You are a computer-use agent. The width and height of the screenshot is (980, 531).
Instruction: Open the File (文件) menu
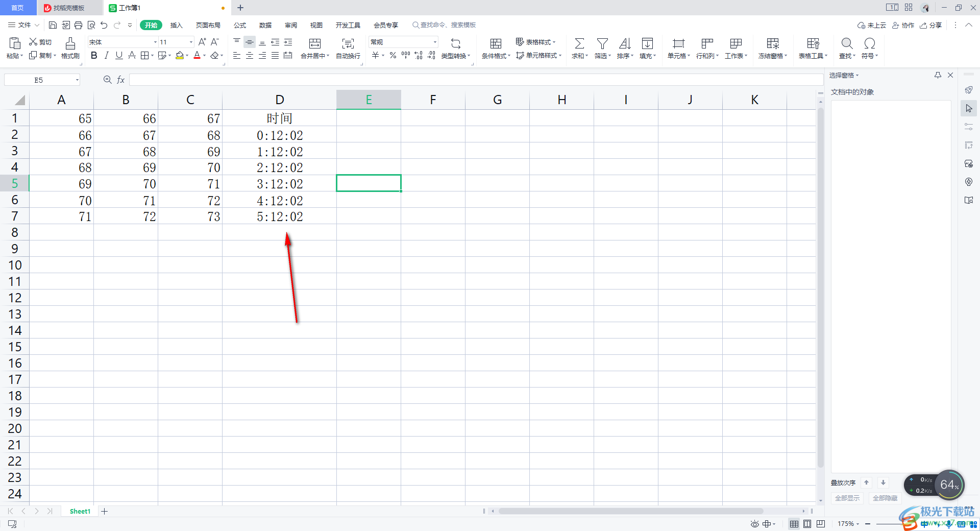coord(23,25)
